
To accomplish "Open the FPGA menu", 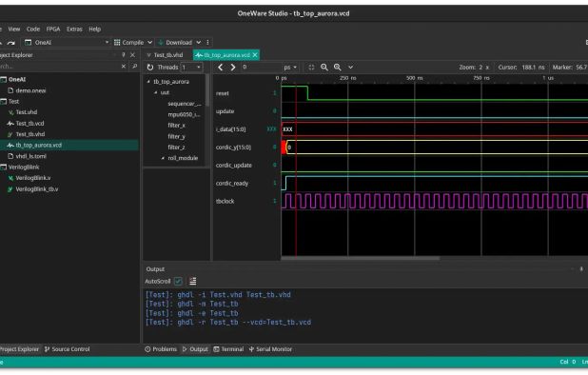I will point(53,29).
